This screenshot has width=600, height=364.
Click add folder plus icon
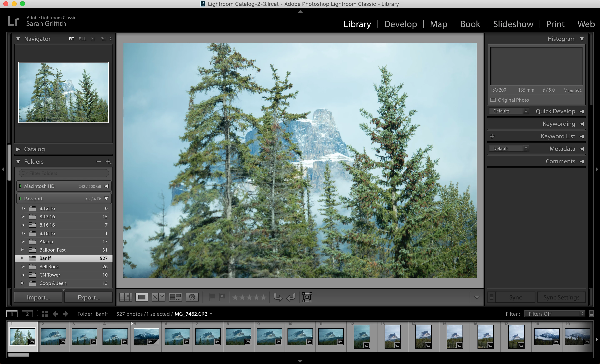[108, 162]
